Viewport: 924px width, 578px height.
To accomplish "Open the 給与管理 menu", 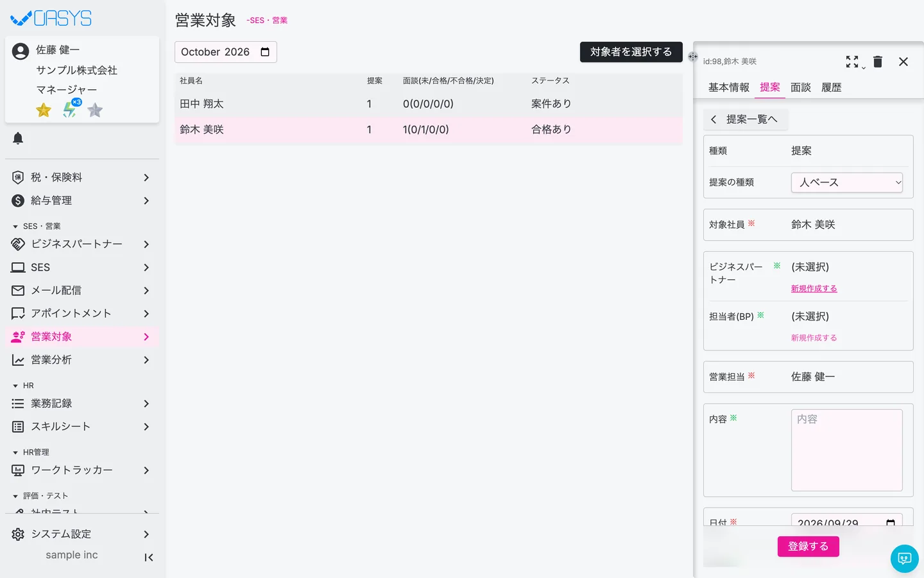I will click(x=82, y=200).
